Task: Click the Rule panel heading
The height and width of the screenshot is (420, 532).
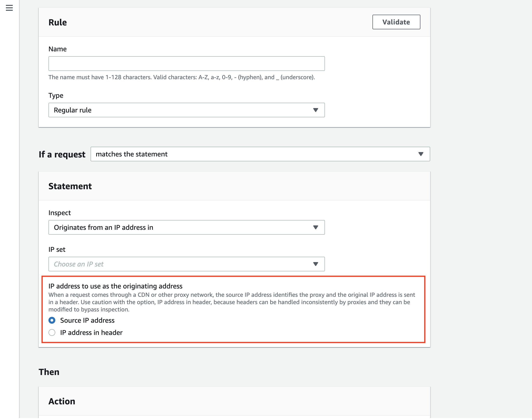Action: tap(58, 22)
